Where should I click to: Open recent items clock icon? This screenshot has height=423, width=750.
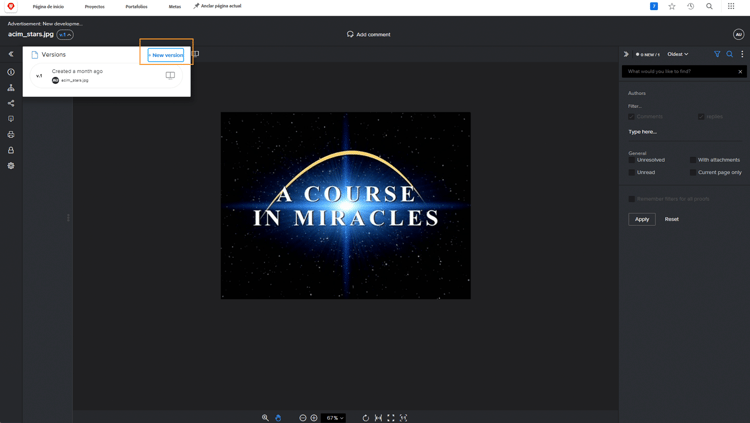coord(691,6)
